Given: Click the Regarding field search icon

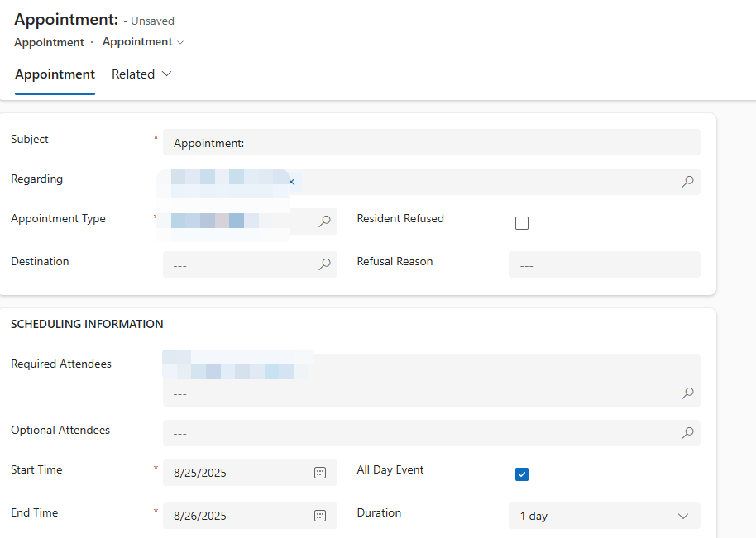Looking at the screenshot, I should point(687,182).
